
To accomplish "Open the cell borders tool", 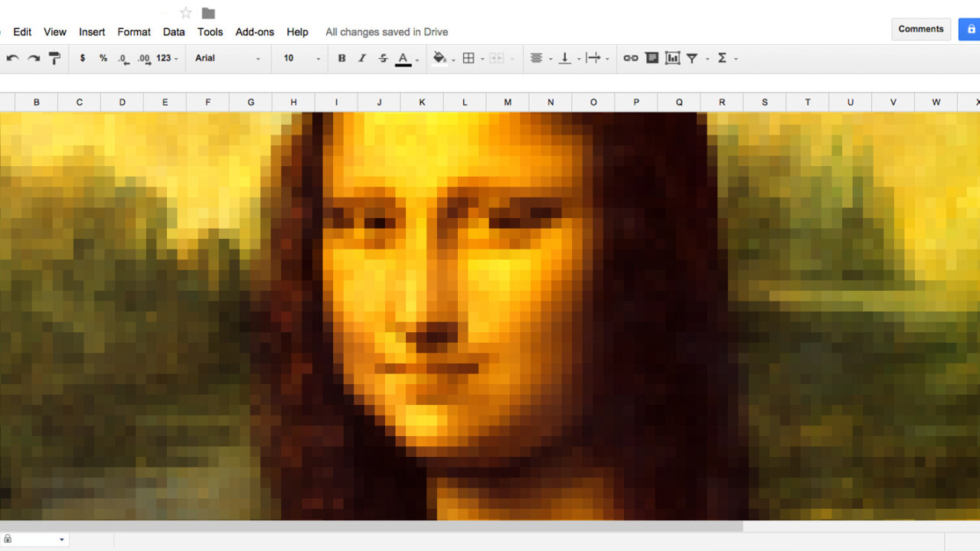I will (469, 58).
